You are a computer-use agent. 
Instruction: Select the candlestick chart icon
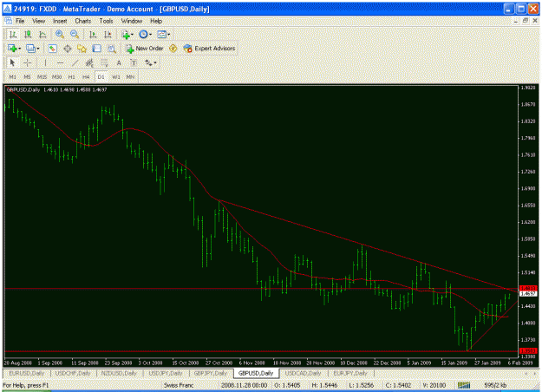[28, 34]
